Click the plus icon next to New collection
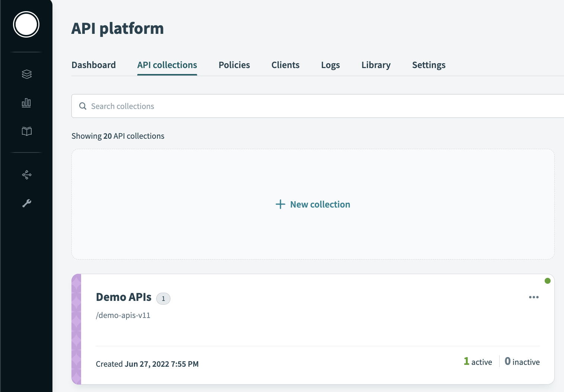564x392 pixels. pyautogui.click(x=280, y=204)
